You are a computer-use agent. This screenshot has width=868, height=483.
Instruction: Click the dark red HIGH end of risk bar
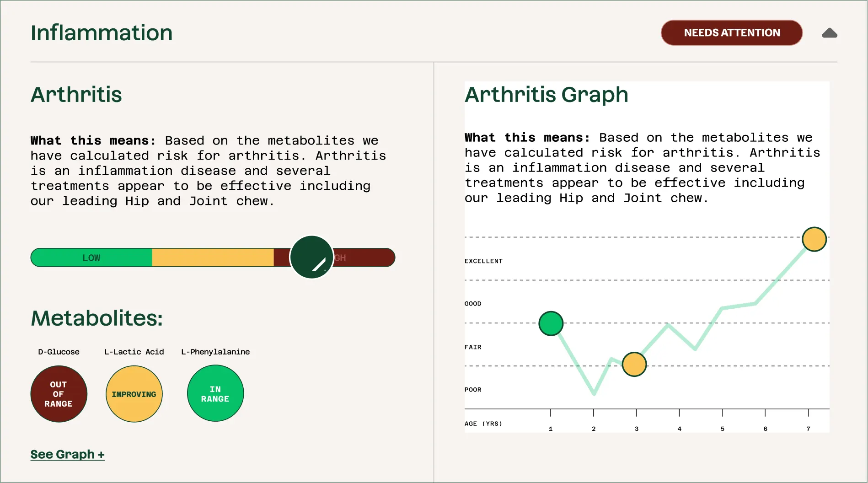pyautogui.click(x=366, y=258)
